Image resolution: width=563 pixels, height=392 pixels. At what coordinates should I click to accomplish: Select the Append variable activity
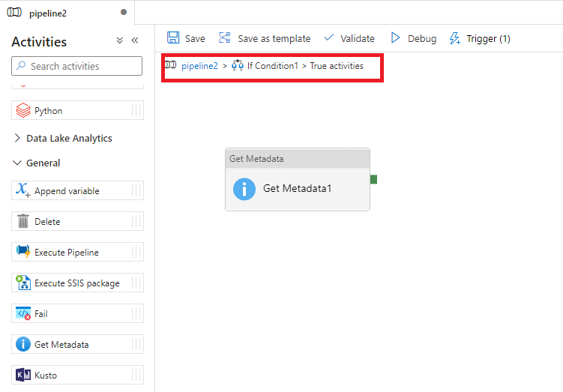[x=77, y=190]
